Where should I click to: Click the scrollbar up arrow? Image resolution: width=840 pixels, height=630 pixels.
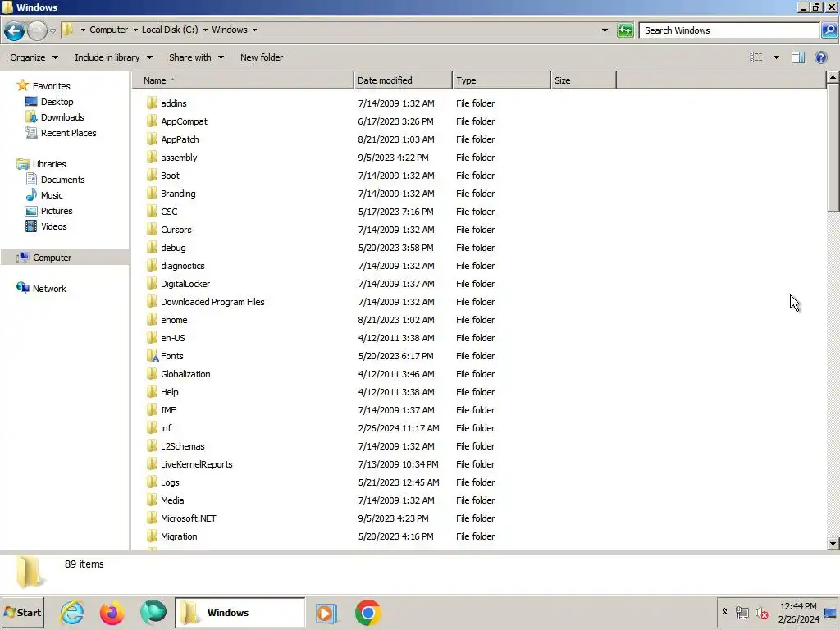pyautogui.click(x=833, y=78)
